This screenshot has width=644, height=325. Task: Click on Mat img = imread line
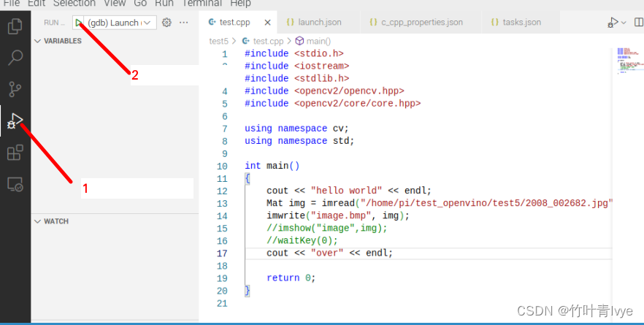coord(440,203)
